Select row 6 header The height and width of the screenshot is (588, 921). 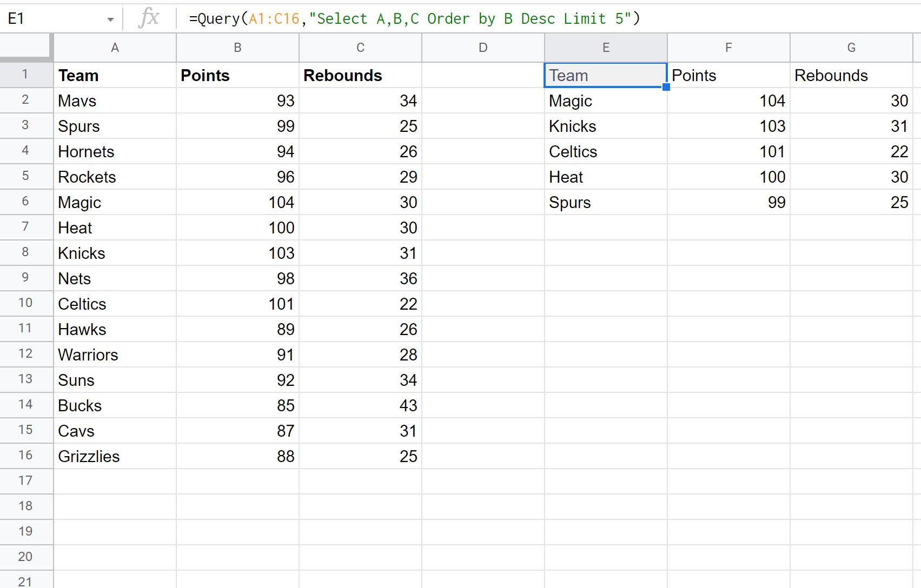click(x=26, y=202)
